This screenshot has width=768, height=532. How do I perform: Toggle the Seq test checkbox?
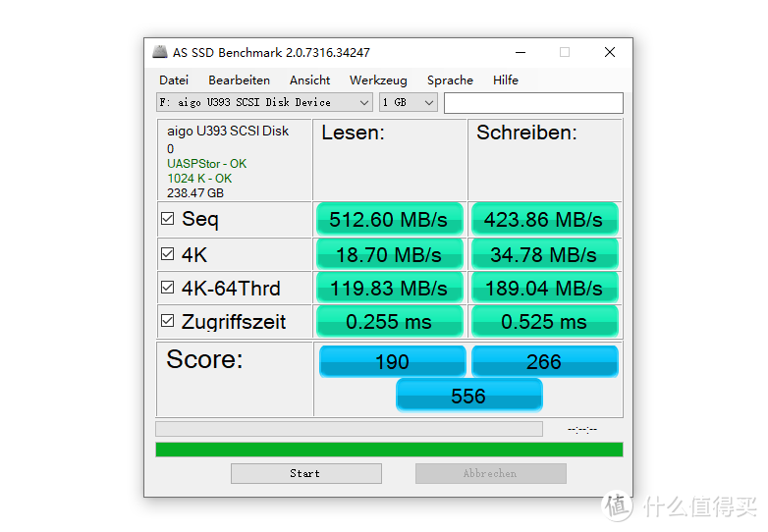pos(168,219)
